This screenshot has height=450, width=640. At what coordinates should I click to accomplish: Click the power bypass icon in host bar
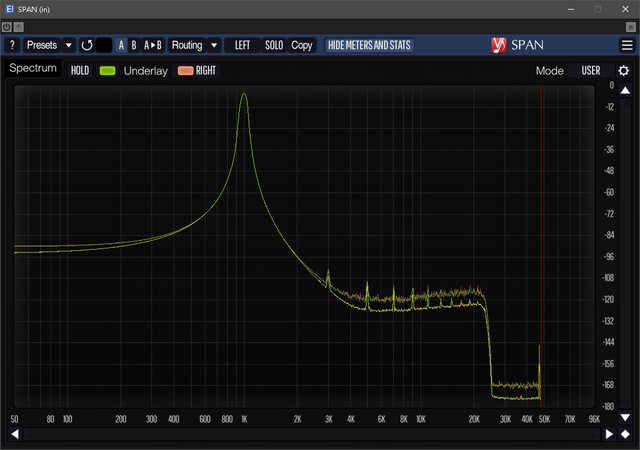[8, 26]
